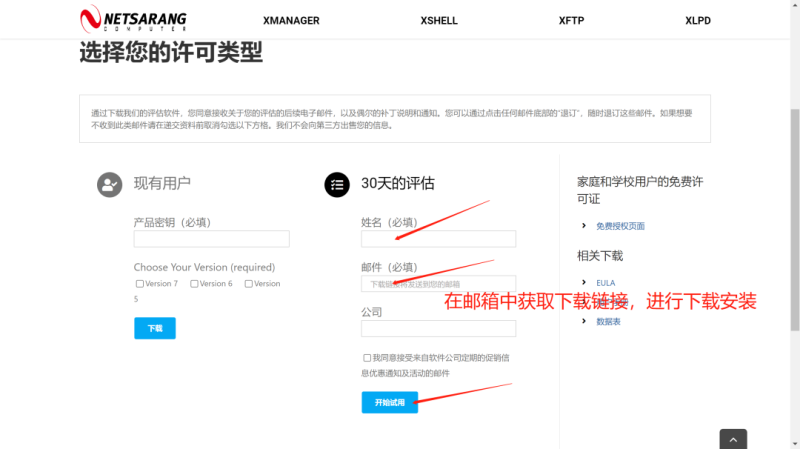Open the XLPD menu
The image size is (800, 449).
click(698, 20)
